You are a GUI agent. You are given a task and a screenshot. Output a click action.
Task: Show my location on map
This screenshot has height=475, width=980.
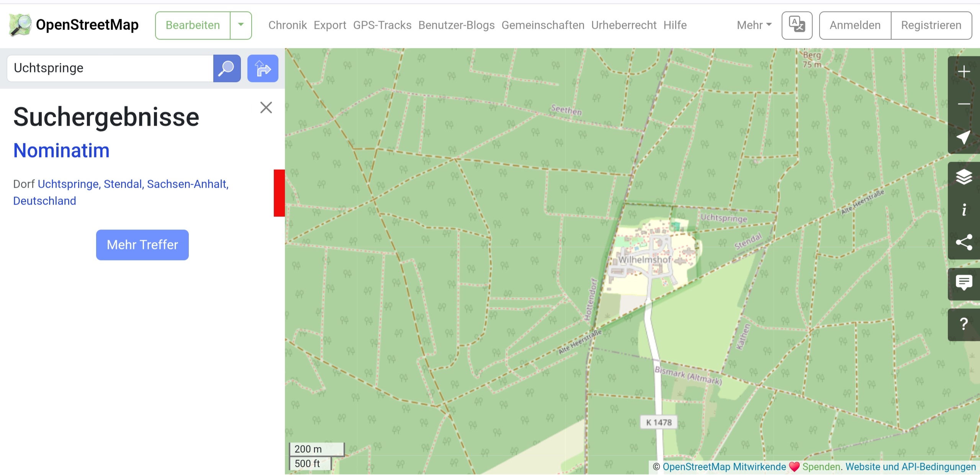[964, 137]
